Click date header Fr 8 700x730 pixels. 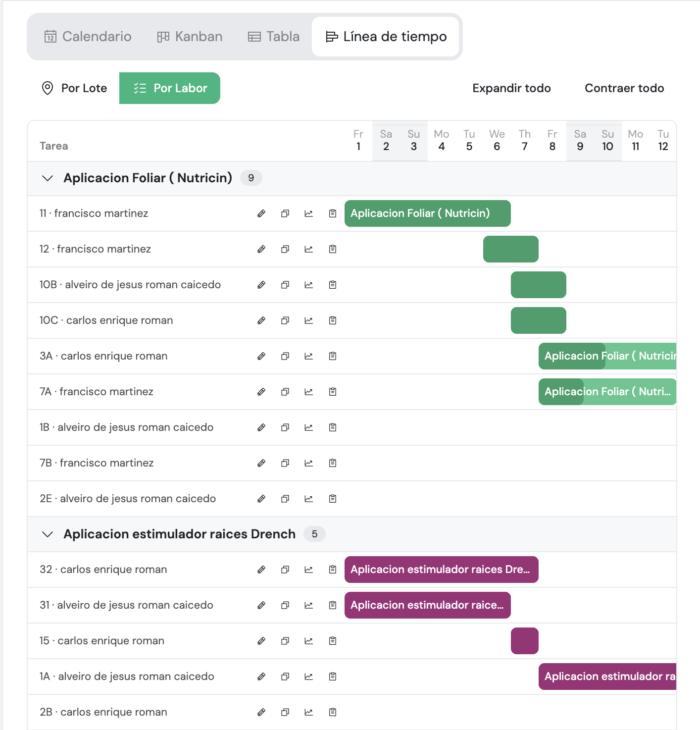(x=552, y=141)
